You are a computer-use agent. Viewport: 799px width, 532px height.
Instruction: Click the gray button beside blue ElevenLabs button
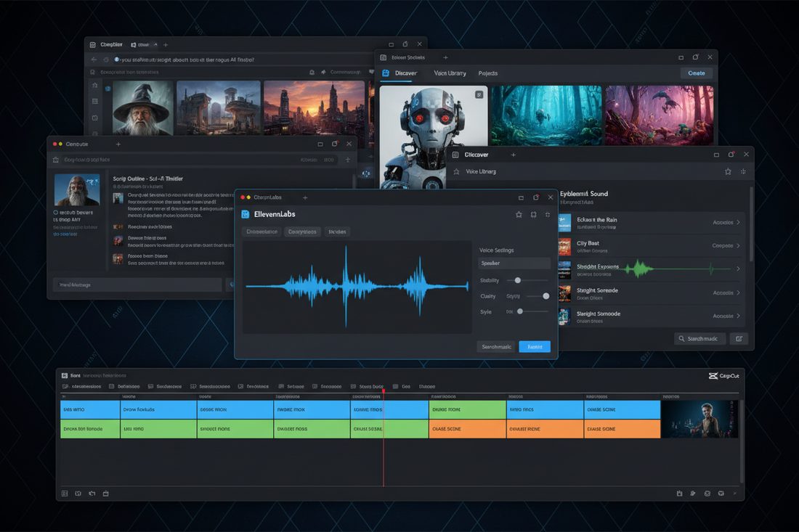pos(496,347)
